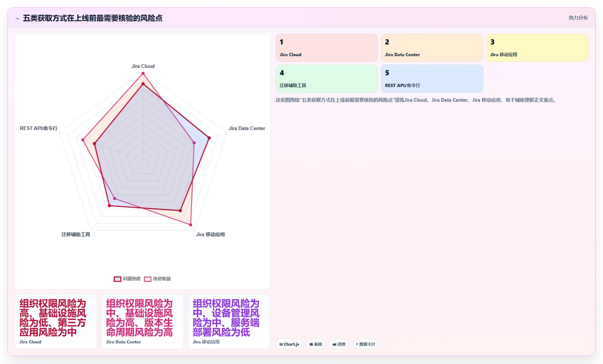Open card 3 Jira 移动应用
603x364 pixels.
point(537,48)
